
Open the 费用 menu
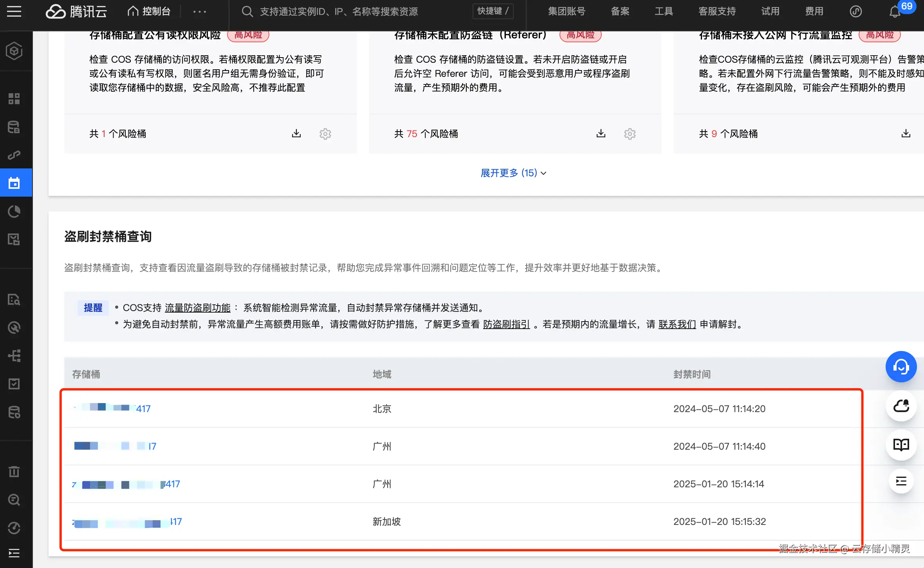tap(814, 11)
